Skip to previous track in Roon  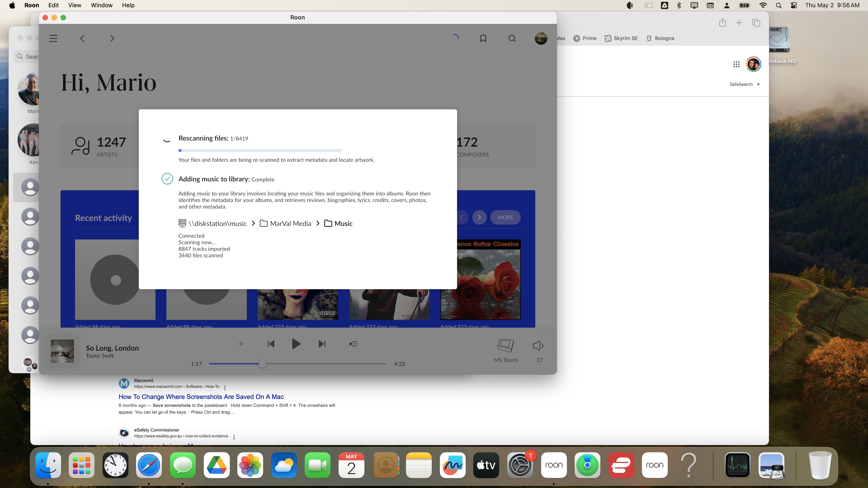click(x=271, y=344)
